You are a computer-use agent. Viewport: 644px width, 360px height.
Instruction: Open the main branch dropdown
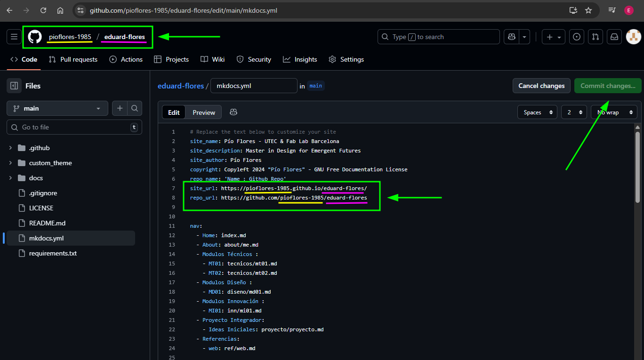click(57, 108)
